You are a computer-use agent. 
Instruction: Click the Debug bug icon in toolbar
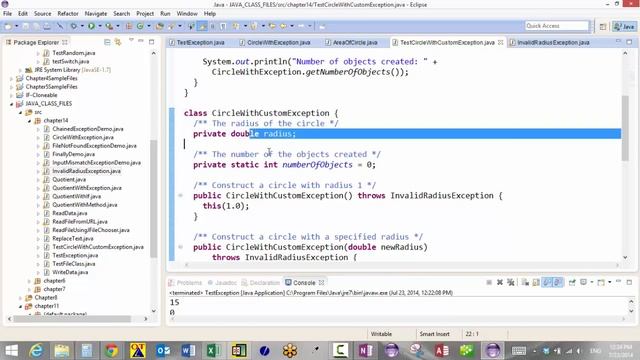click(x=73, y=26)
